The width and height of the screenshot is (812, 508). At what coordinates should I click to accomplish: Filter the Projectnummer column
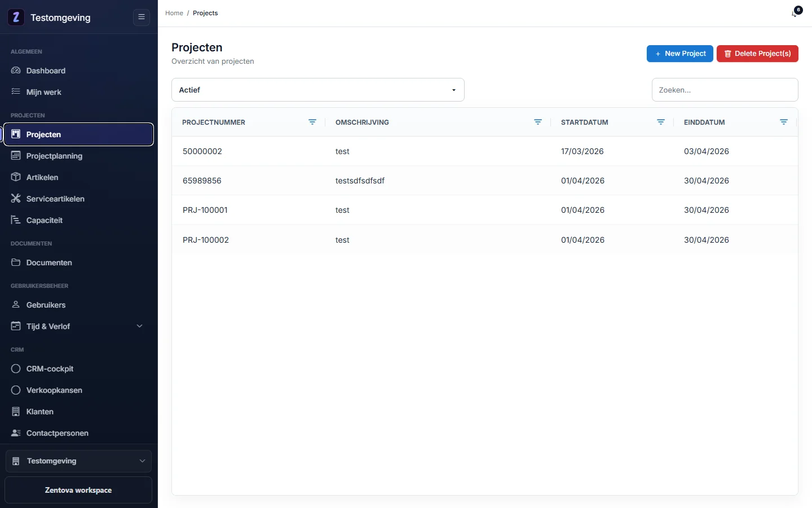tap(312, 122)
